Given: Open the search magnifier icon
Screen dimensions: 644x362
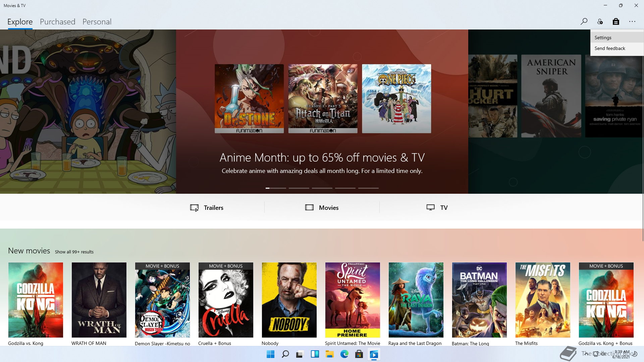Looking at the screenshot, I should [584, 22].
